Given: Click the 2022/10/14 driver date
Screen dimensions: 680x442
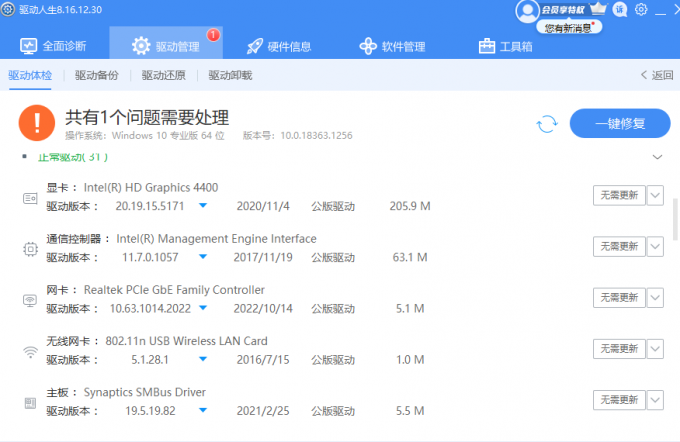Looking at the screenshot, I should (x=263, y=308).
